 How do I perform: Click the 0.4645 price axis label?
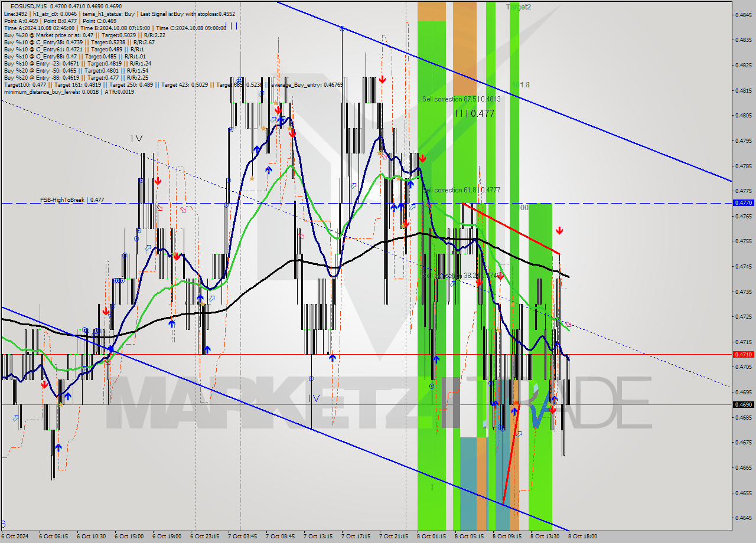[743, 517]
